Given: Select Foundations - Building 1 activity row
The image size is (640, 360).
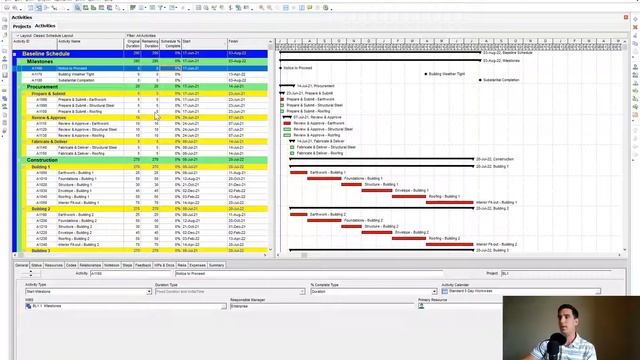Looking at the screenshot, I should click(x=147, y=179).
